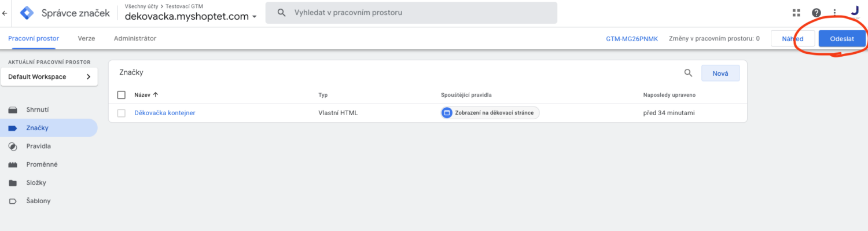Open the Google apps grid icon
The width and height of the screenshot is (868, 231).
796,13
